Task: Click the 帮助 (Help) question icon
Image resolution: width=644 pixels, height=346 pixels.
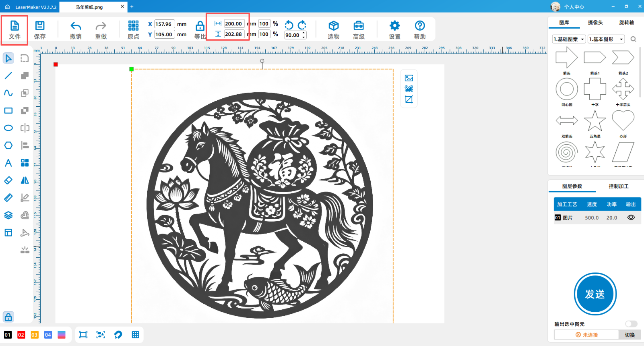Action: click(x=420, y=30)
